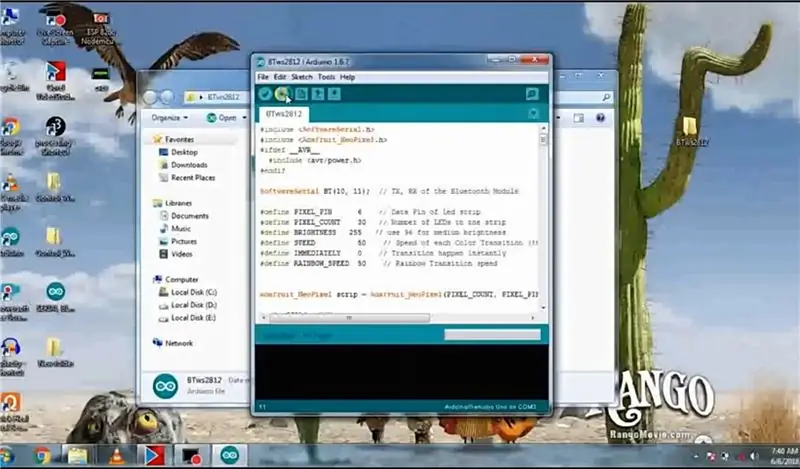Click the Open sketch up-arrow icon
This screenshot has height=469, width=800.
coord(318,94)
